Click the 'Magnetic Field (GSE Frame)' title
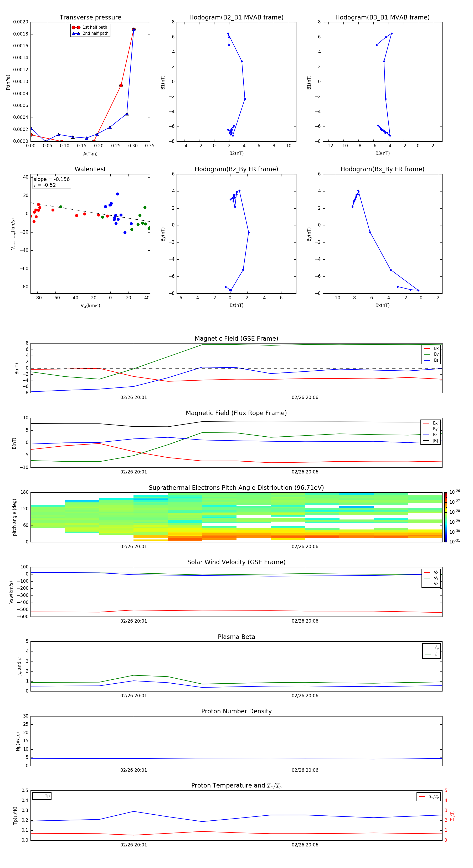473x868 pixels. (x=236, y=339)
